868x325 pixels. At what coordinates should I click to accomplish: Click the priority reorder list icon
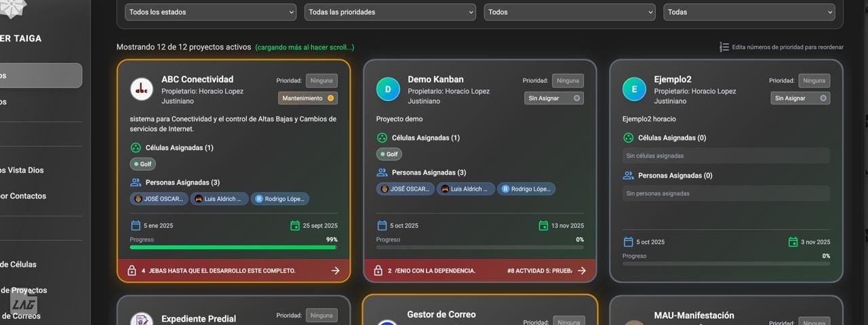tap(724, 47)
